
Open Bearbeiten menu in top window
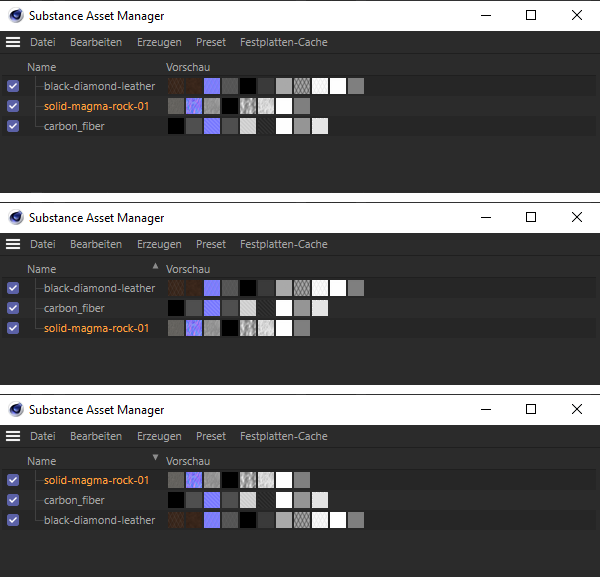(x=96, y=42)
